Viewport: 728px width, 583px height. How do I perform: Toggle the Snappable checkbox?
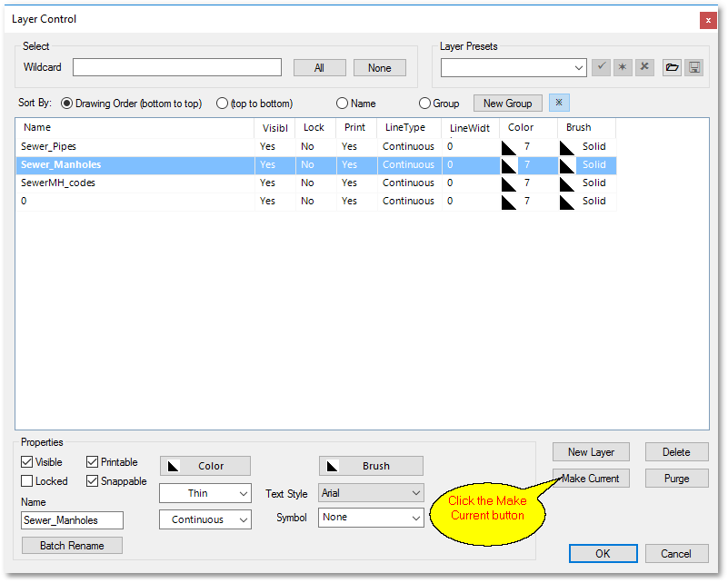click(x=92, y=481)
